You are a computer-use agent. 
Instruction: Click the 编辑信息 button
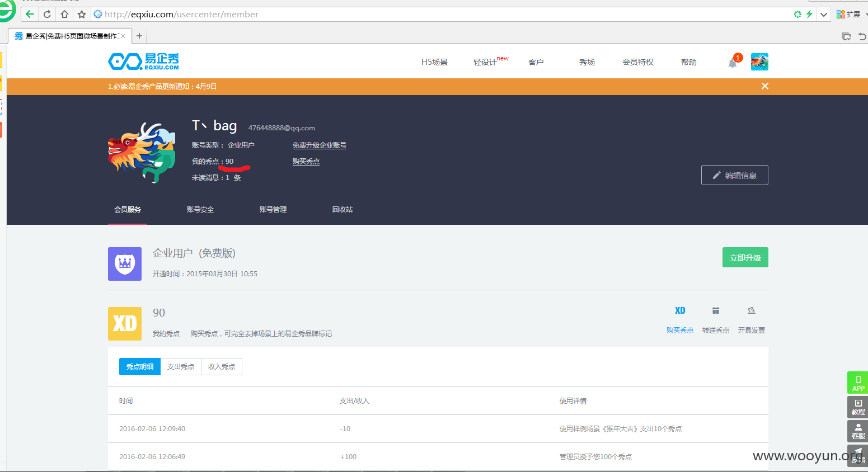[x=734, y=175]
